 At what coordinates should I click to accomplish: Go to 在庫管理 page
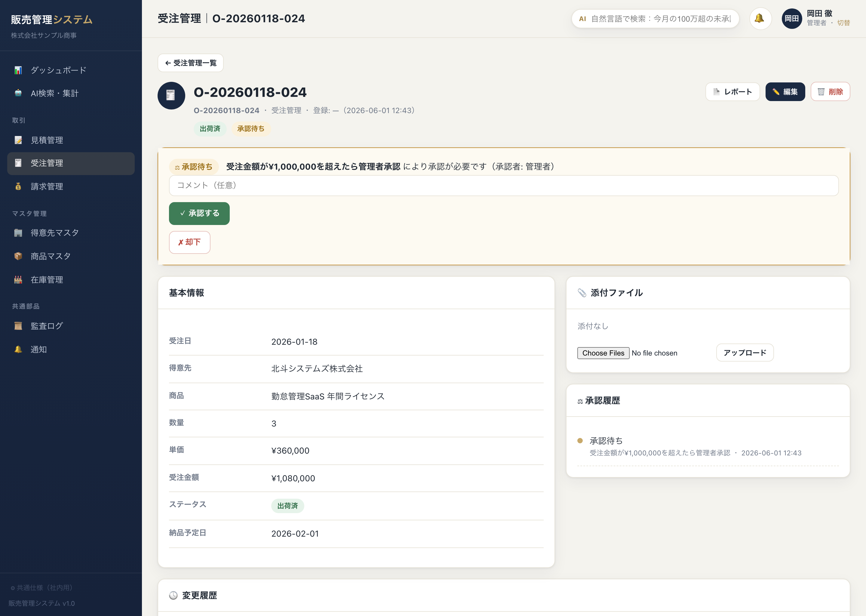coord(71,280)
